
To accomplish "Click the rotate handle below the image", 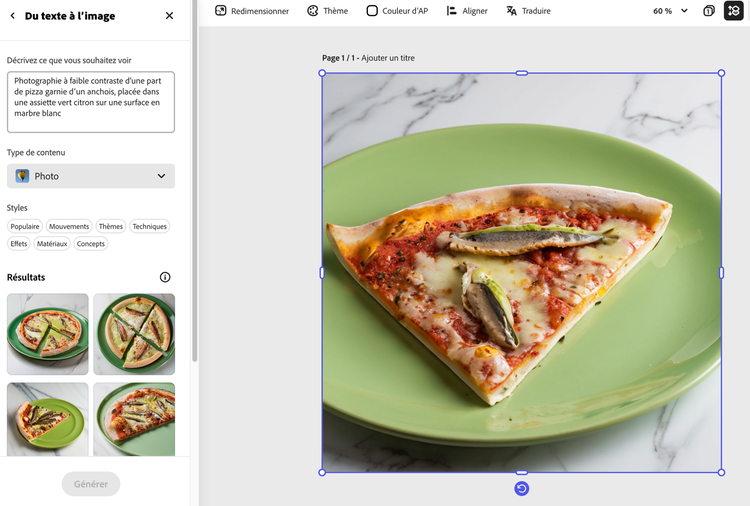I will pos(521,488).
